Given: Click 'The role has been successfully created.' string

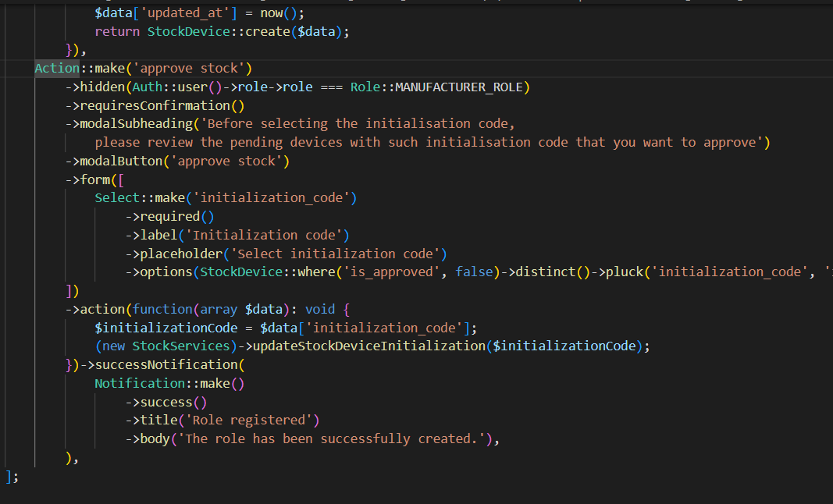Looking at the screenshot, I should [332, 439].
